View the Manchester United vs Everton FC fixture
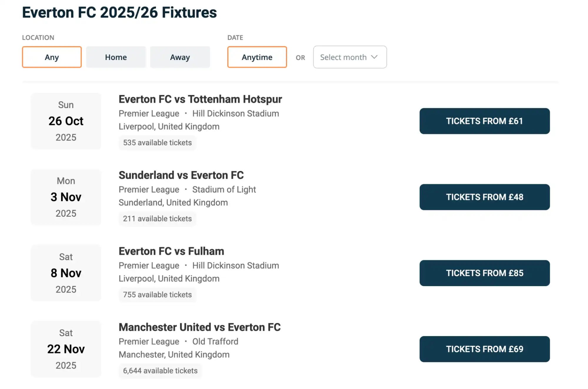Viewport: 588px width, 389px height. pos(199,327)
